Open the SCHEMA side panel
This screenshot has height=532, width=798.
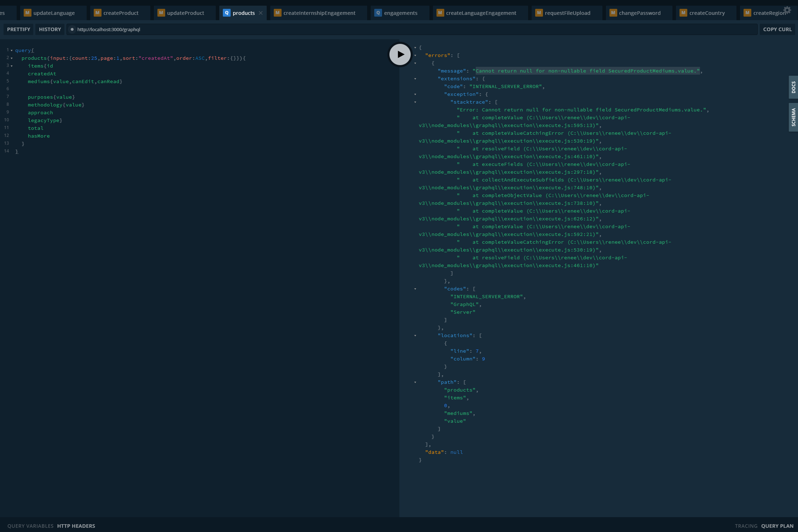(x=793, y=117)
